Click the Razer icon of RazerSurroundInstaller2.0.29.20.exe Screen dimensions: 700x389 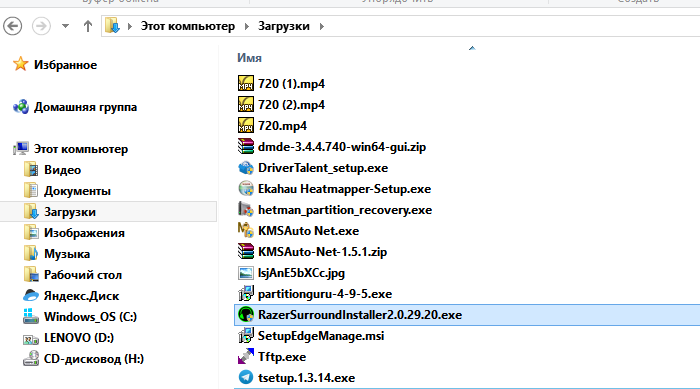(246, 314)
